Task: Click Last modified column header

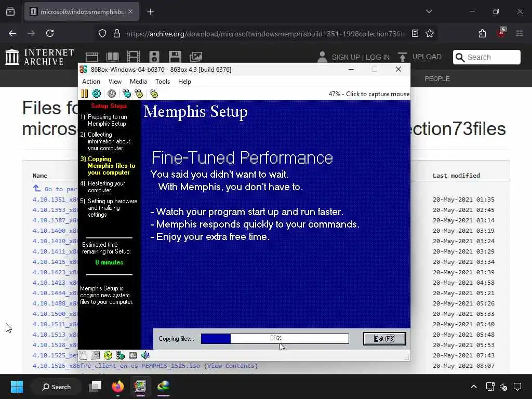Action: 456,176
